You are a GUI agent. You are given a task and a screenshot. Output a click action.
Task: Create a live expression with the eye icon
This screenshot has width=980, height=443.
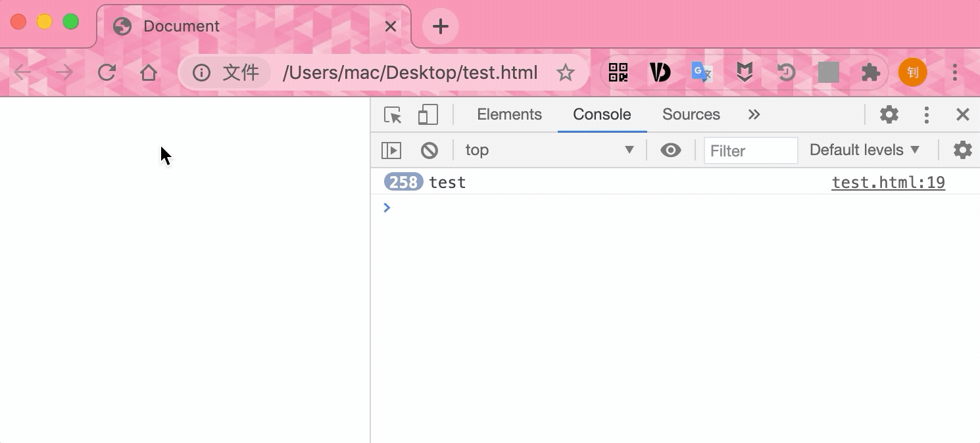[x=671, y=151]
